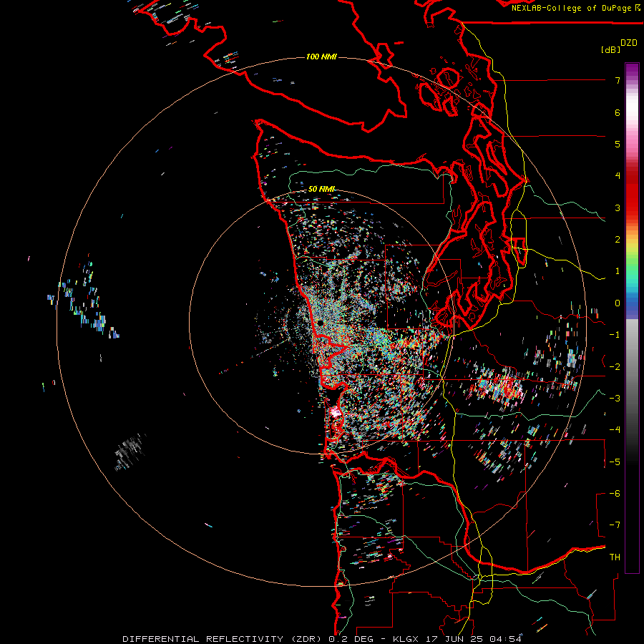Click the KLGX radar site black dot
Image resolution: width=644 pixels, height=644 pixels.
tap(320, 323)
